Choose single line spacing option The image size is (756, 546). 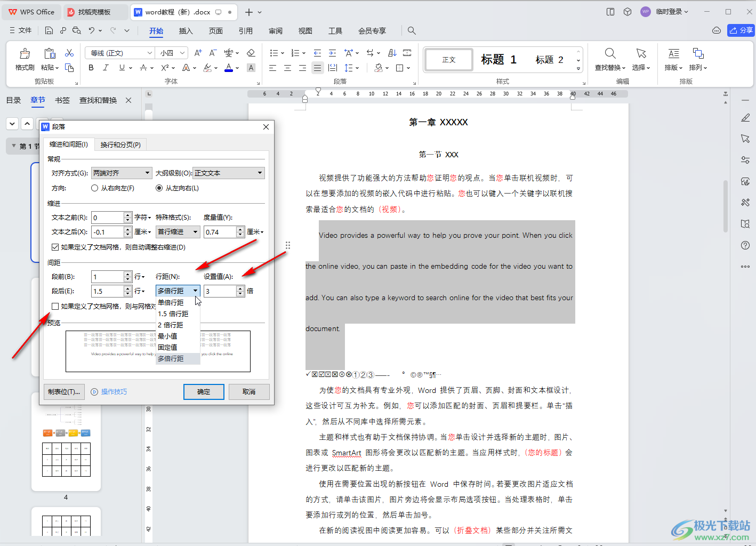tap(178, 302)
